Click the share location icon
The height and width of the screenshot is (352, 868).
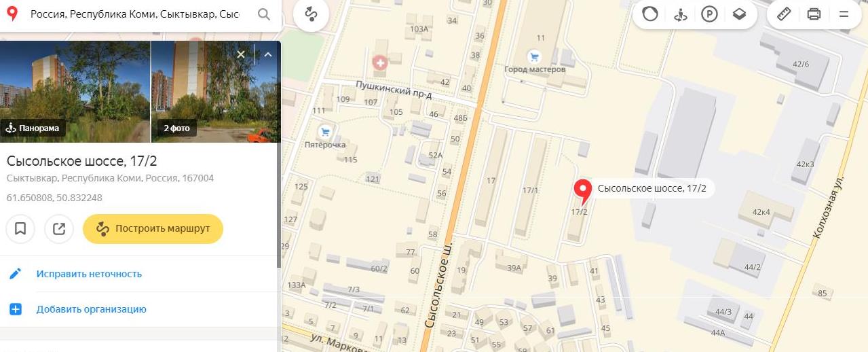pos(59,229)
